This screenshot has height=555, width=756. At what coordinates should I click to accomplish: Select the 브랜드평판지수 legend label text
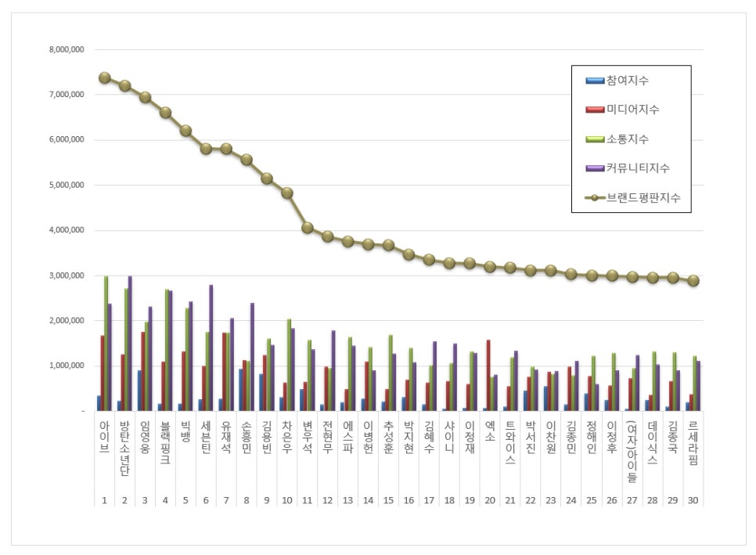[x=643, y=198]
